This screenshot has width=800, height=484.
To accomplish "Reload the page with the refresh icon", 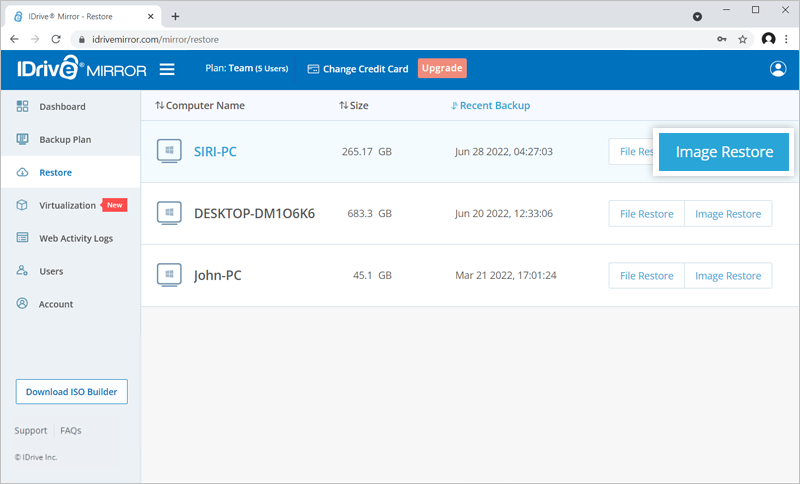I will [x=56, y=39].
